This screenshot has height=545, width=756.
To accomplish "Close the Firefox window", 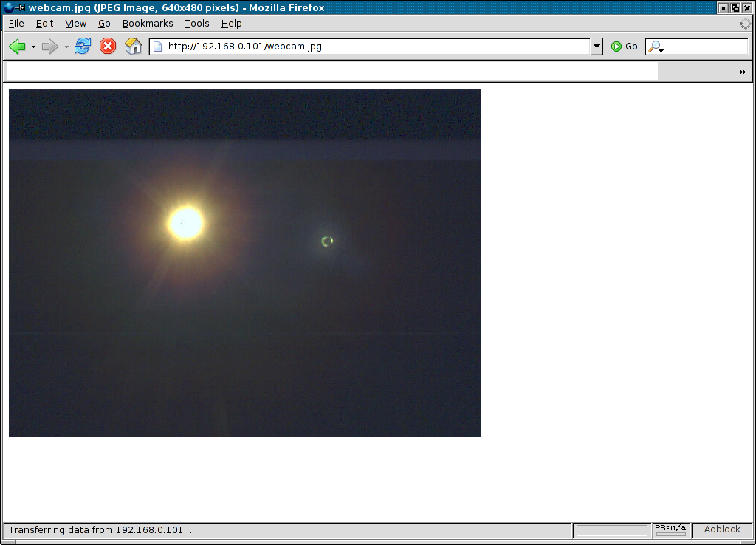I will [747, 7].
